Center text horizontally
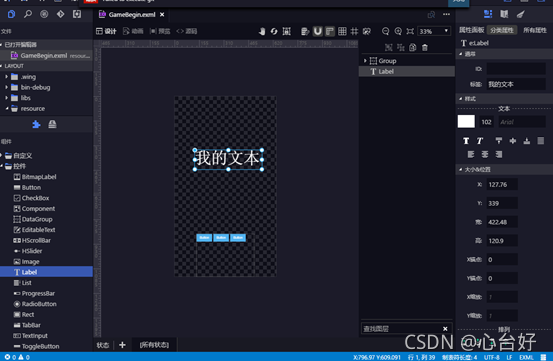553x361 pixels. [x=485, y=154]
